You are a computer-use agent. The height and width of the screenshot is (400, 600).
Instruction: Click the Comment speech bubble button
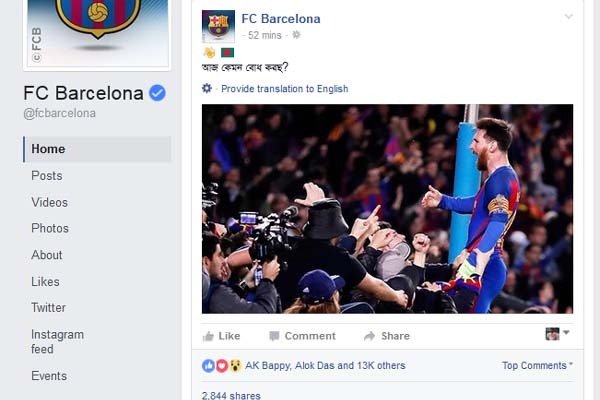click(298, 336)
